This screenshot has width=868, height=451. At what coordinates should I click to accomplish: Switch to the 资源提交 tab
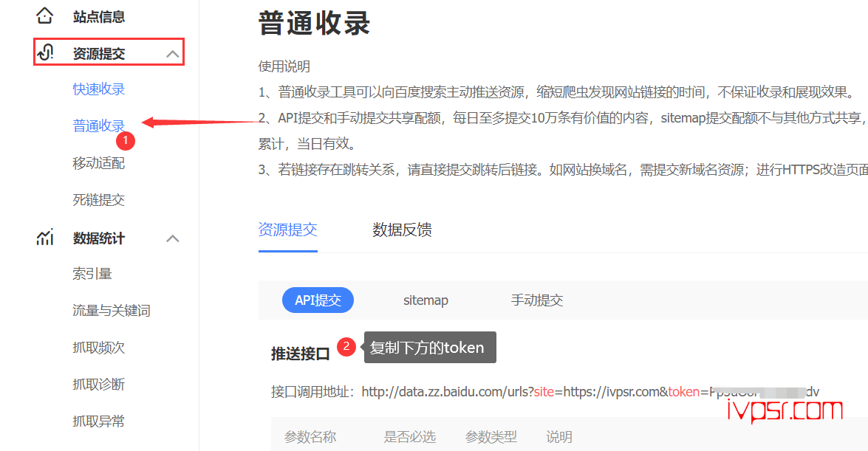(288, 230)
